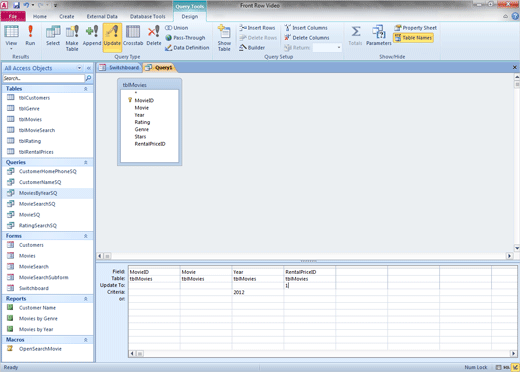520x372 pixels.
Task: Select the Movies by Genre report
Action: tap(38, 318)
